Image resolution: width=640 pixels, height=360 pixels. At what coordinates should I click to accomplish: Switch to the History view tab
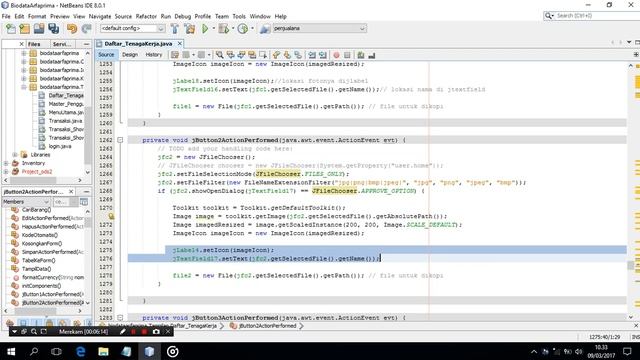(x=154, y=55)
